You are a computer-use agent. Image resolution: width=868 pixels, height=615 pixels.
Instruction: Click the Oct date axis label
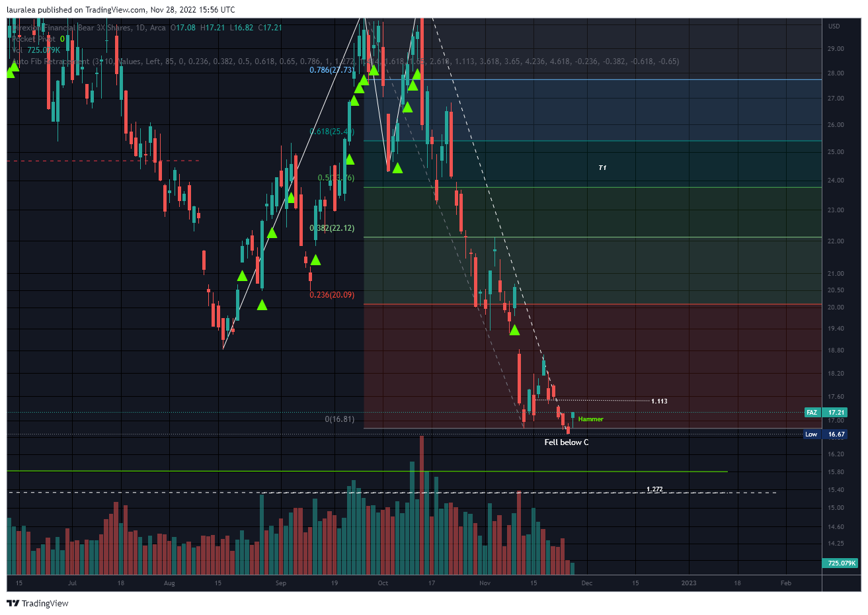click(x=383, y=583)
